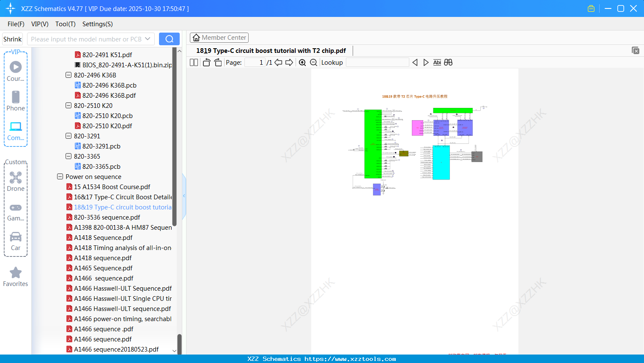Open the Tool(T) menu
Viewport: 644px width, 363px height.
tap(66, 24)
